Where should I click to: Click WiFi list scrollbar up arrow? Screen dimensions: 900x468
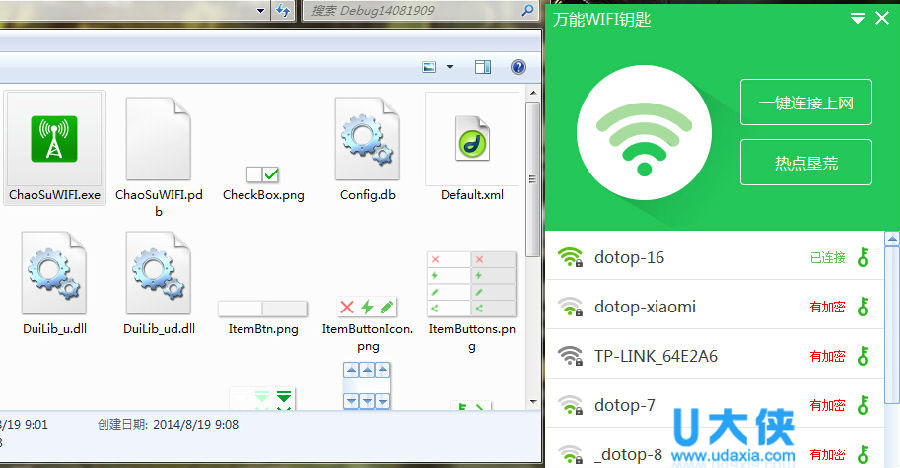pos(892,238)
